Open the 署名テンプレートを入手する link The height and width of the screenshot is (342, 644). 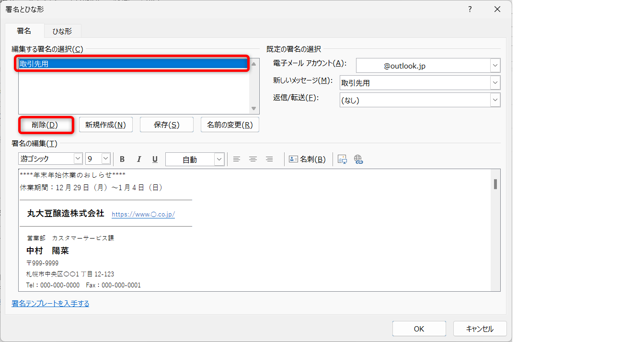coord(50,304)
